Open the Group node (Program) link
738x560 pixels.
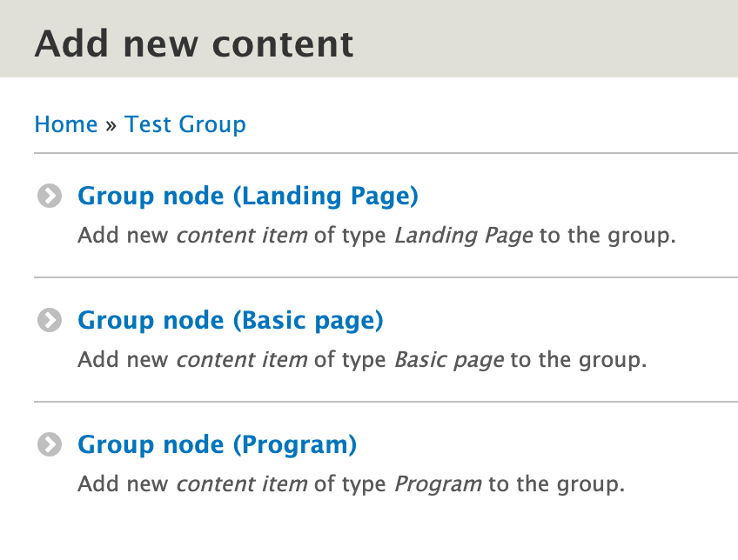point(217,444)
